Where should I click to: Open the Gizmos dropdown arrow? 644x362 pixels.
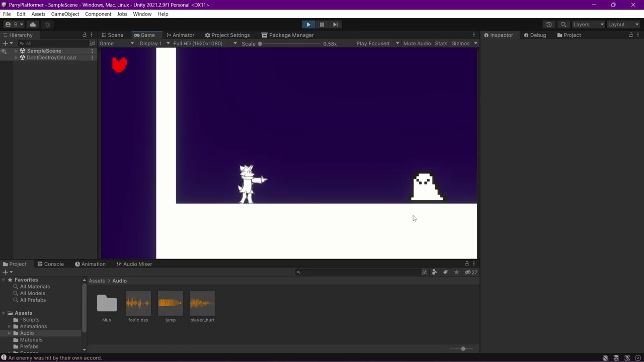tap(475, 43)
